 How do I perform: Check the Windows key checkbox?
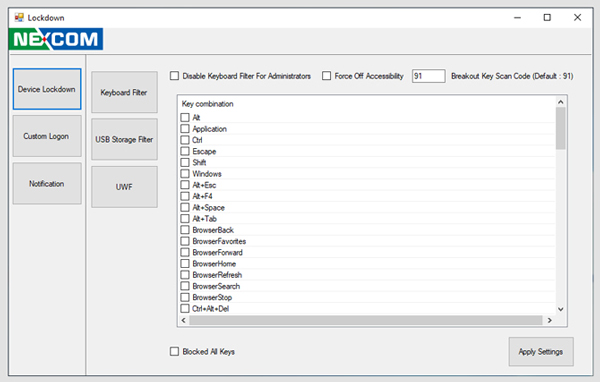click(x=185, y=174)
